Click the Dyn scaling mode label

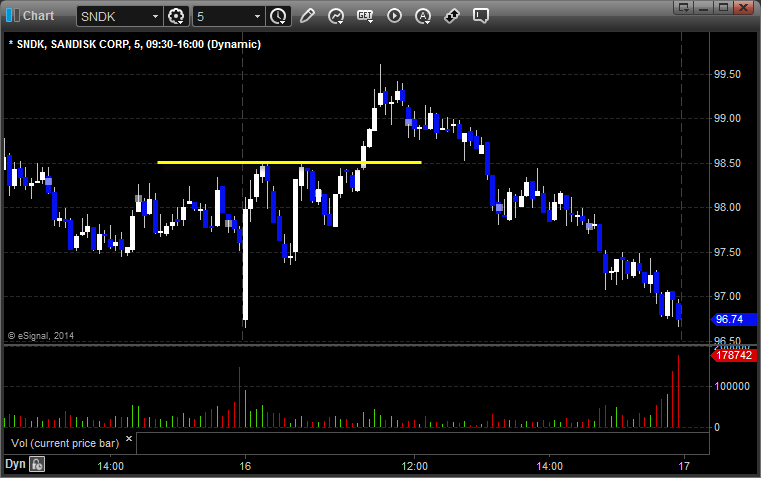pyautogui.click(x=15, y=464)
